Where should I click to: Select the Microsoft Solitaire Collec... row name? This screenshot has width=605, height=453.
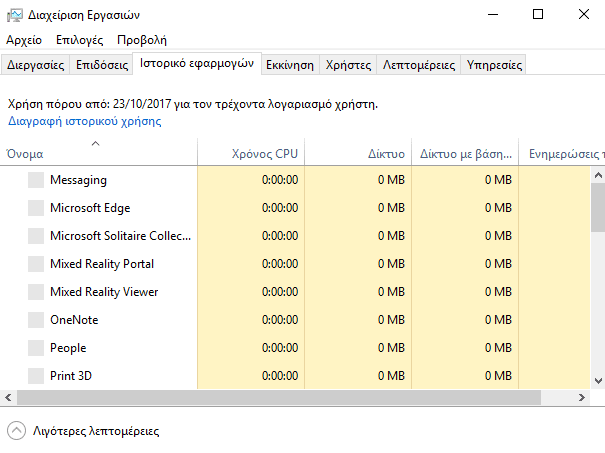click(x=120, y=236)
